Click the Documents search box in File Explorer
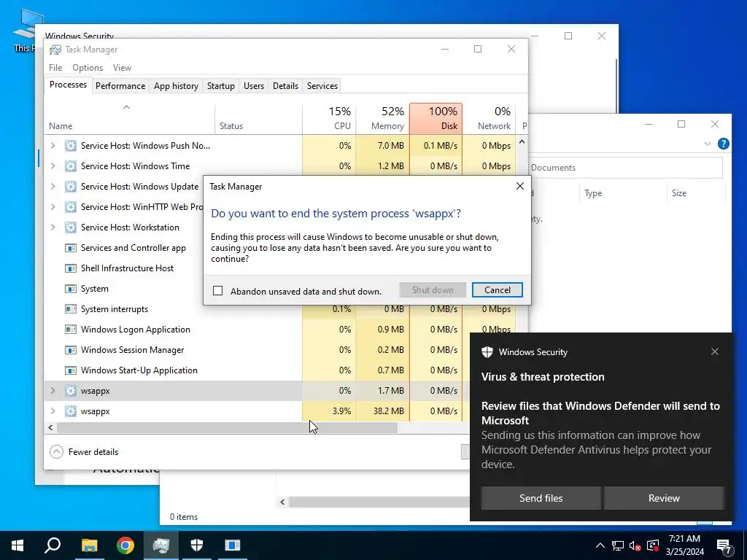747x560 pixels. (x=625, y=168)
